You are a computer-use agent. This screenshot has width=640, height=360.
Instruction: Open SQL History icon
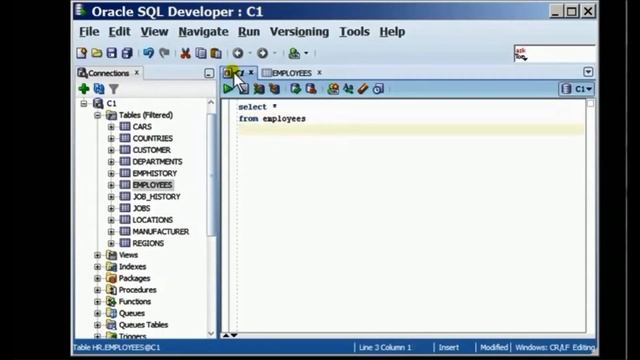[x=378, y=89]
